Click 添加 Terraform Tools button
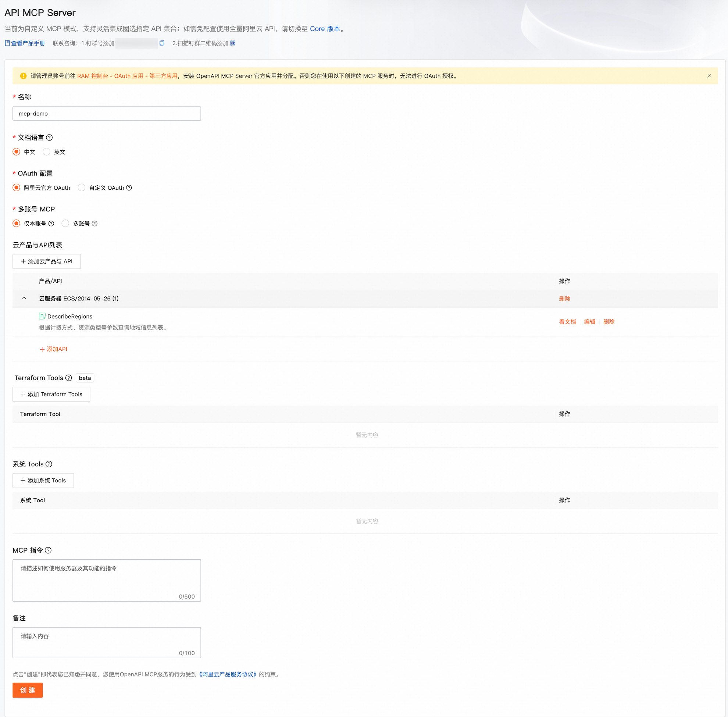This screenshot has height=717, width=728. [51, 394]
